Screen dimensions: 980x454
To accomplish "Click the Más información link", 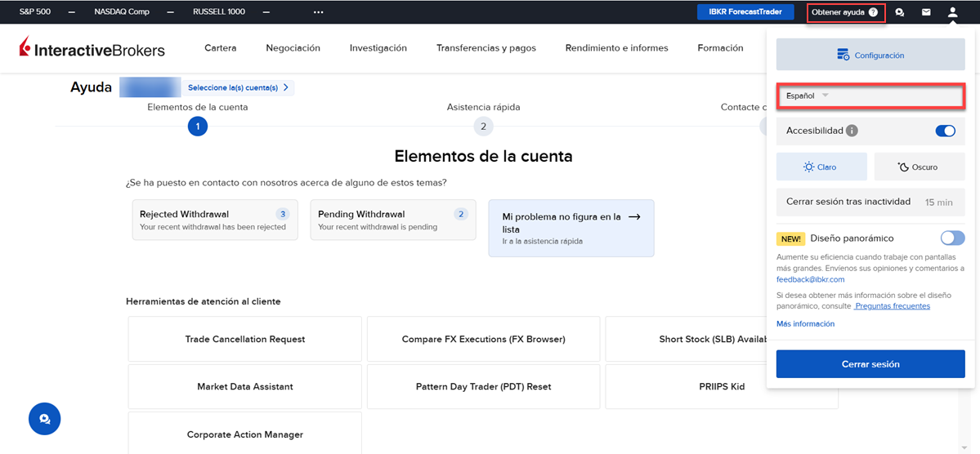I will [x=805, y=323].
